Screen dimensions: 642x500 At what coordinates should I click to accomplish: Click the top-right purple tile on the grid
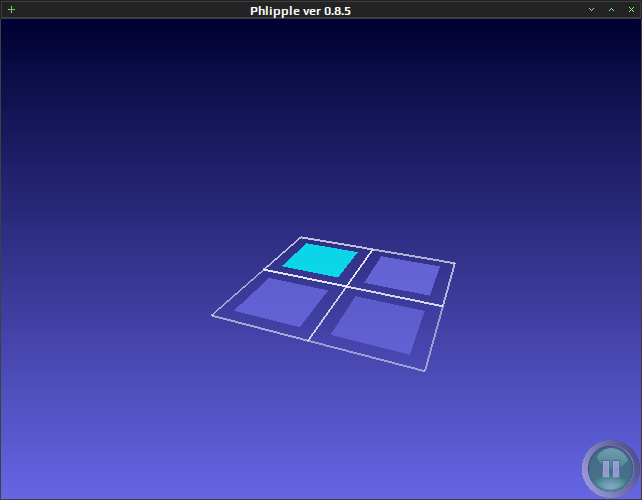click(402, 276)
